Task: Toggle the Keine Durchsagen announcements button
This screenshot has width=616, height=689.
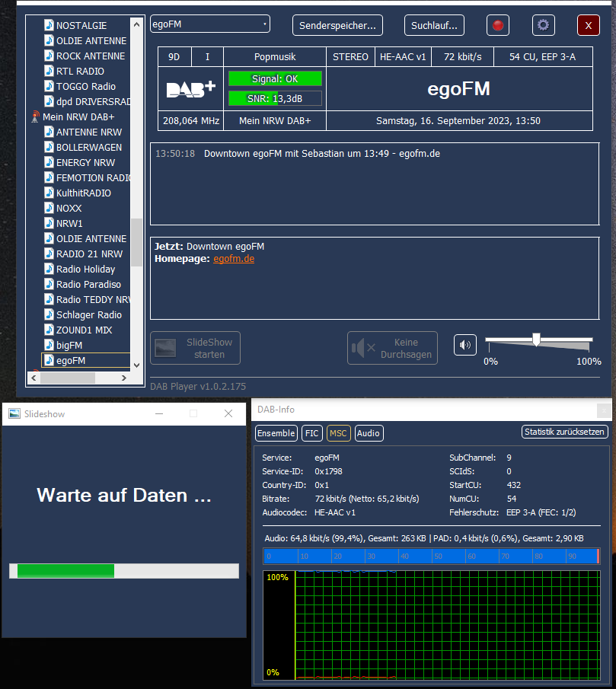Action: (392, 348)
